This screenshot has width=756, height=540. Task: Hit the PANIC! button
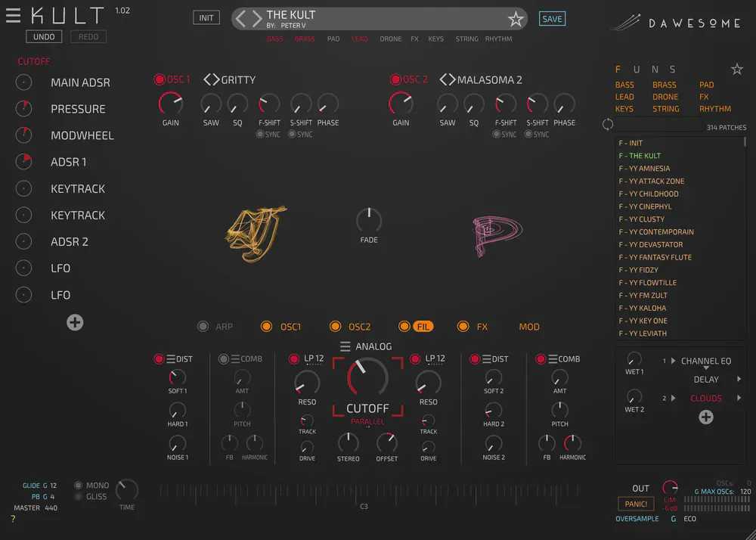(636, 504)
